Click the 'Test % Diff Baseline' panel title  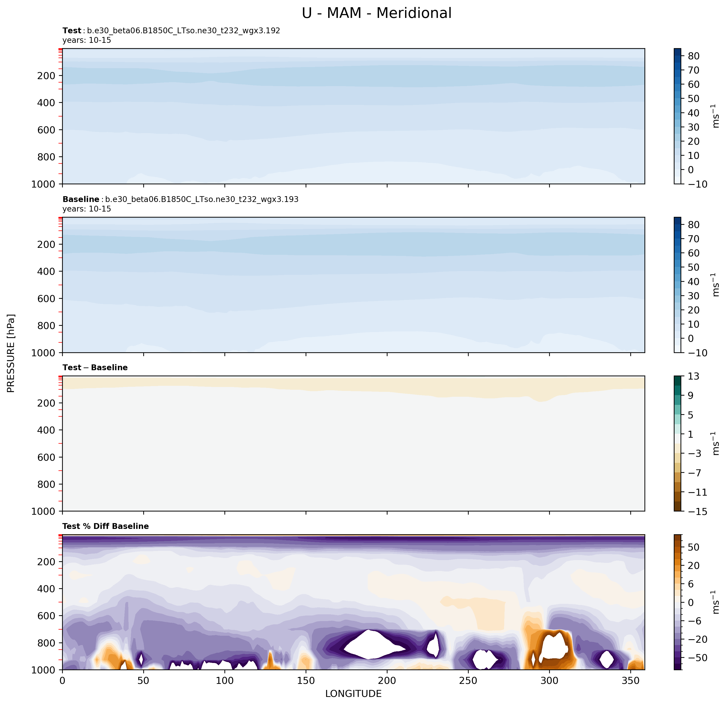[106, 526]
